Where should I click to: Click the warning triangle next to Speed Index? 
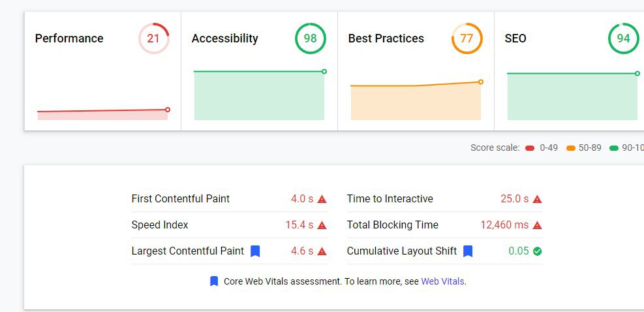pos(322,225)
